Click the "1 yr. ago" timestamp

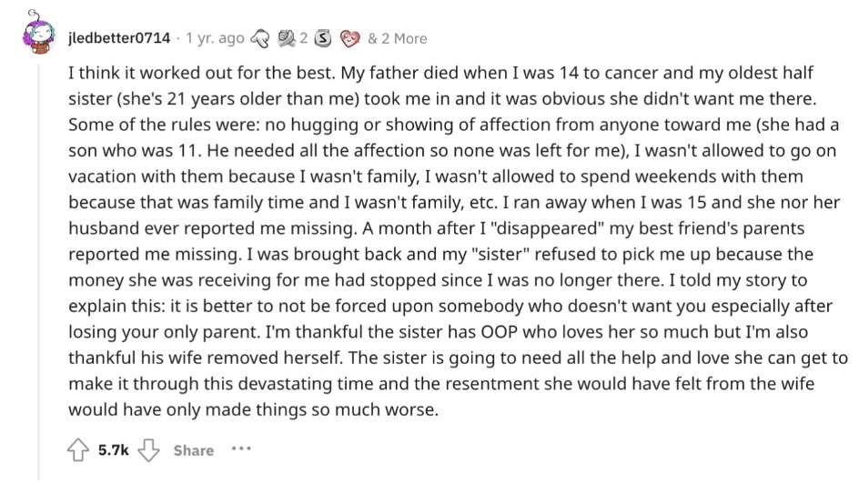(215, 38)
